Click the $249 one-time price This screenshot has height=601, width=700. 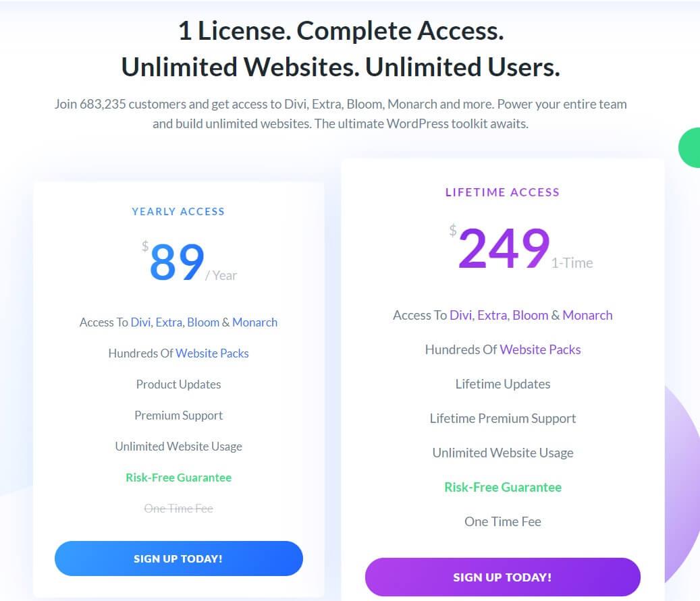coord(521,248)
